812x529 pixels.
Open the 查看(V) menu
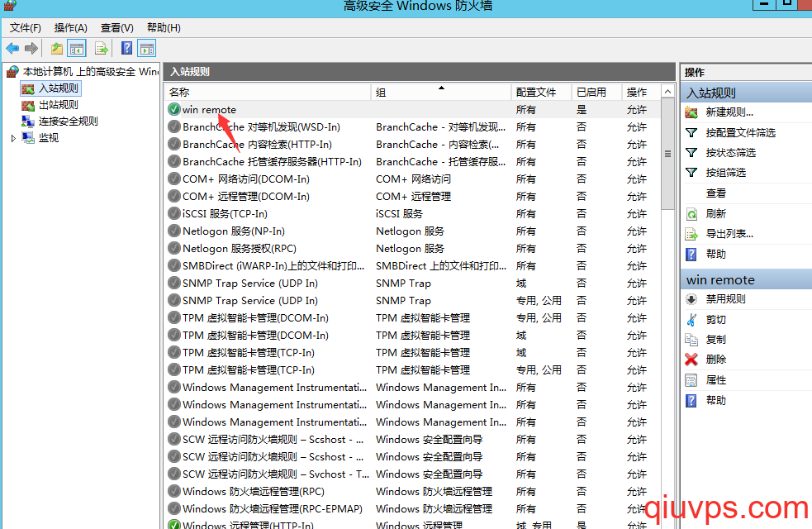(117, 28)
